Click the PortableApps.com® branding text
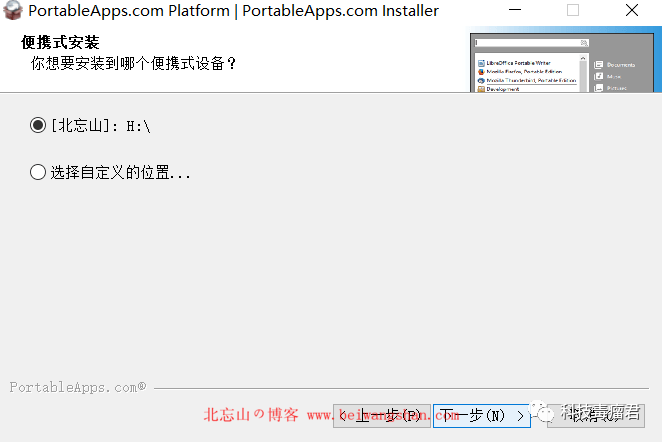662x442 pixels. click(x=77, y=387)
